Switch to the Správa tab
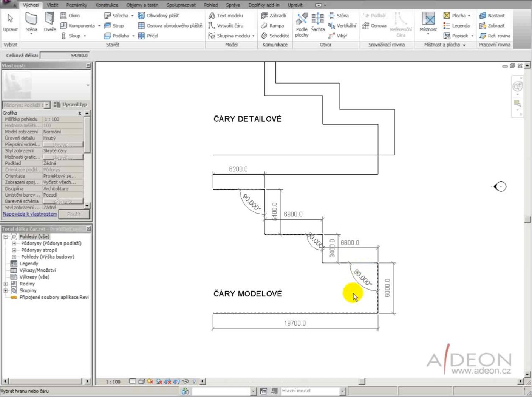This screenshot has width=532, height=397. (233, 5)
